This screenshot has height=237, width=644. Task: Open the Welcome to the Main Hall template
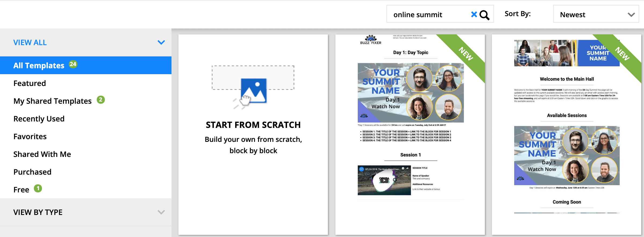[567, 134]
